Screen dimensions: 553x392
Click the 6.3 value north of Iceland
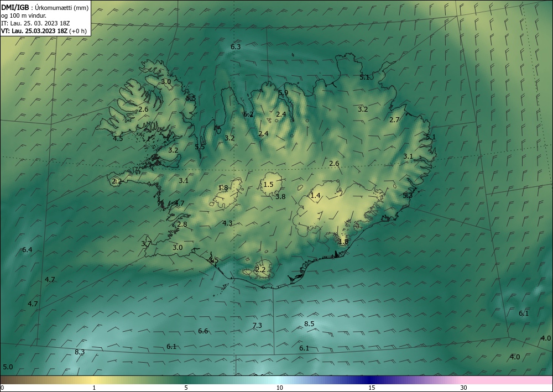[236, 46]
